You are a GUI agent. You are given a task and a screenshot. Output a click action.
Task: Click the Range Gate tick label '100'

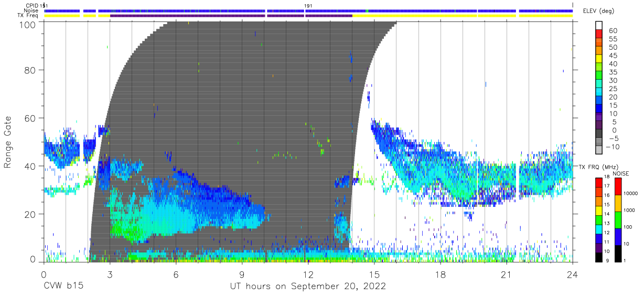[28, 25]
